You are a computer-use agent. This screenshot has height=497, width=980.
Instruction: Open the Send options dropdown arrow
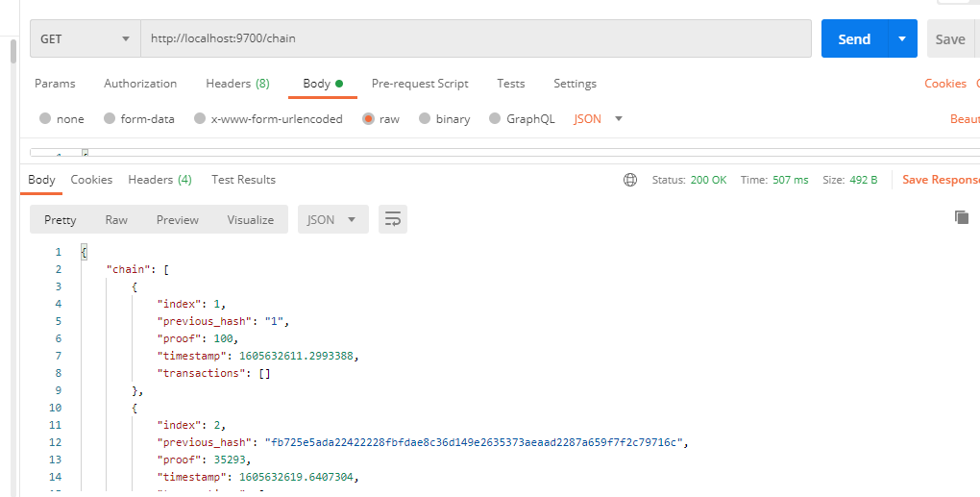pos(902,38)
